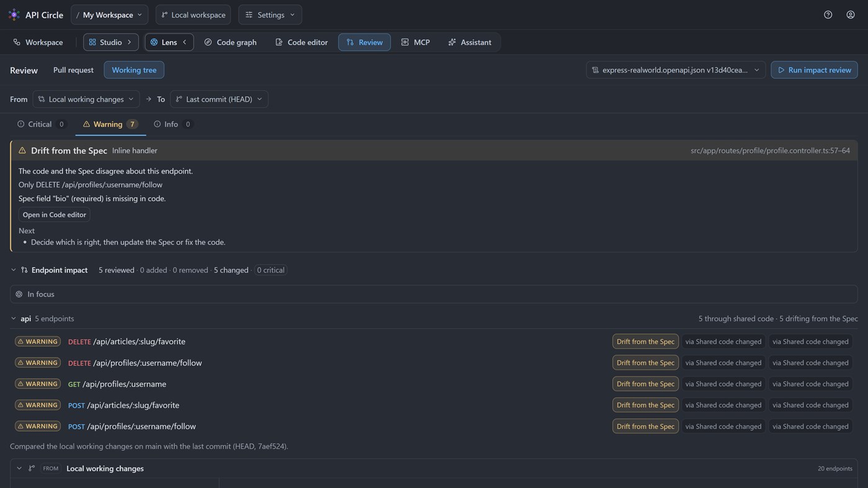Open the Last commit (HEAD) To dropdown
Viewport: 868px width, 488px height.
tap(219, 99)
